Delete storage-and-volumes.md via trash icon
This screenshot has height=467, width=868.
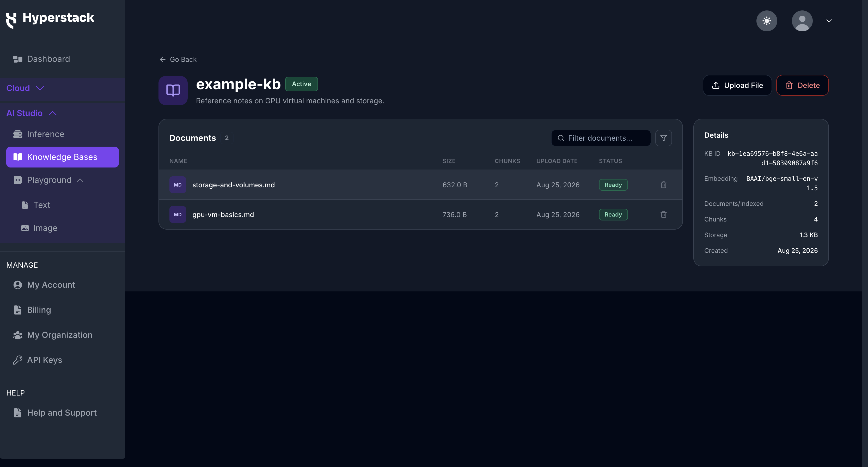coord(663,185)
